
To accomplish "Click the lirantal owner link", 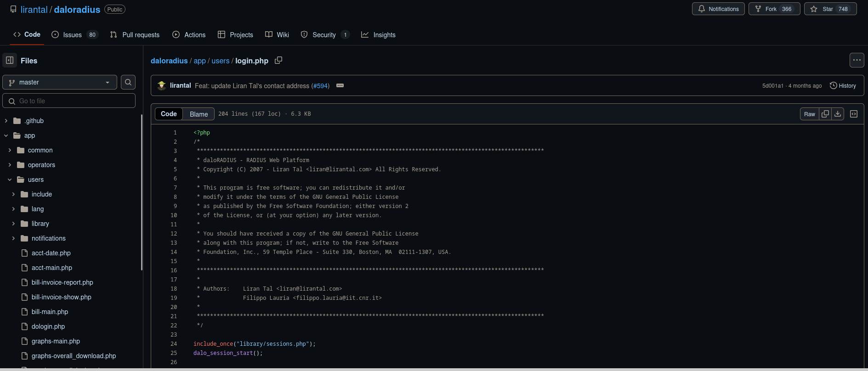I will click(34, 10).
